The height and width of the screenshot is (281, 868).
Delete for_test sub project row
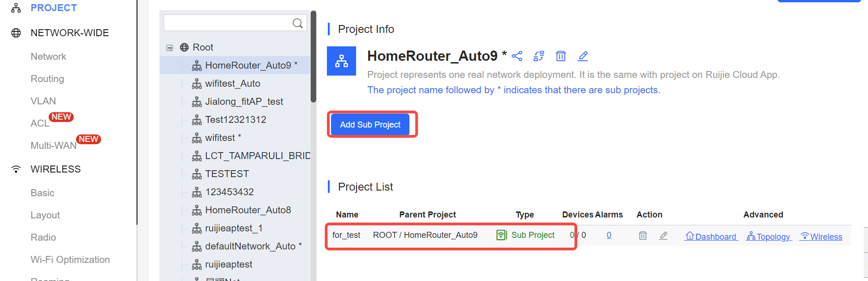643,236
